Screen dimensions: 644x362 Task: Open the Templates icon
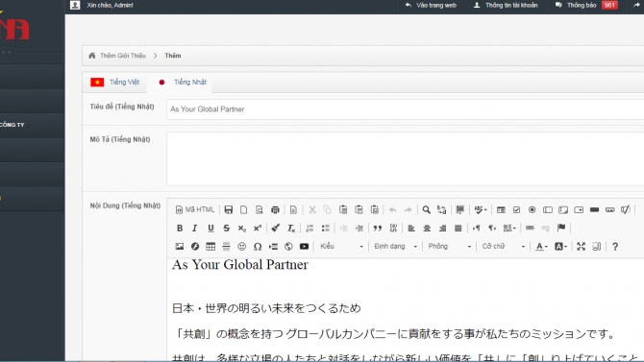tap(293, 209)
